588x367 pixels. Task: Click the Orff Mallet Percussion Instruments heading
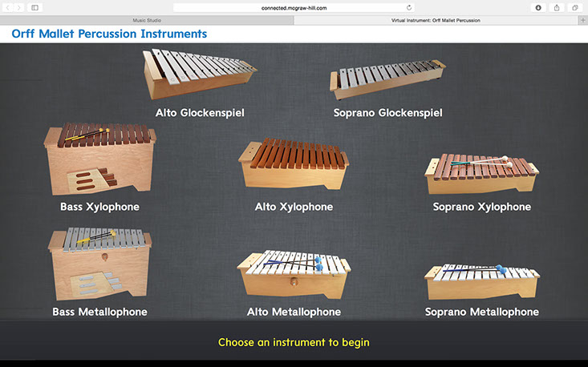pos(109,34)
